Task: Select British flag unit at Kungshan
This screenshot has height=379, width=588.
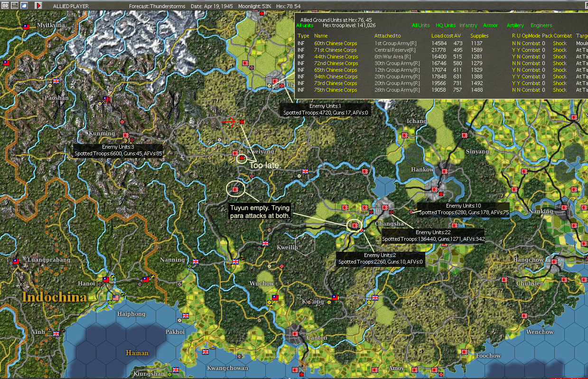Action: click(x=175, y=370)
